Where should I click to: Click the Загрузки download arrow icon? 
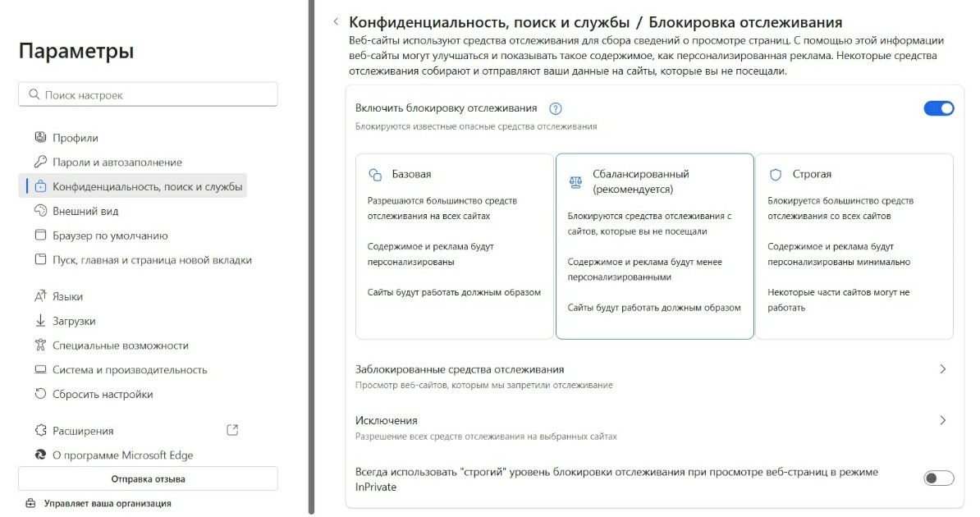[x=40, y=320]
